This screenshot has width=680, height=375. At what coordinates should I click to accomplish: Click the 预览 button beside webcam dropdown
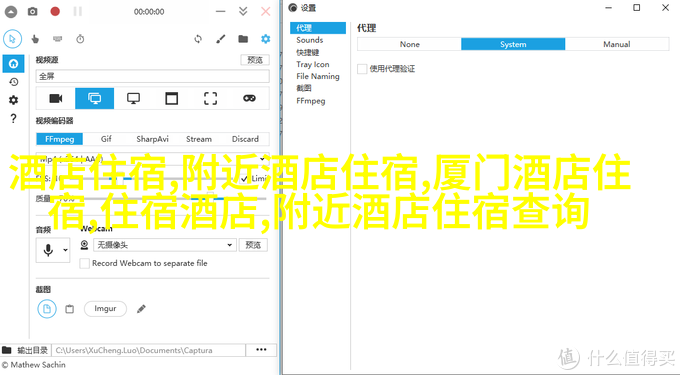[253, 245]
